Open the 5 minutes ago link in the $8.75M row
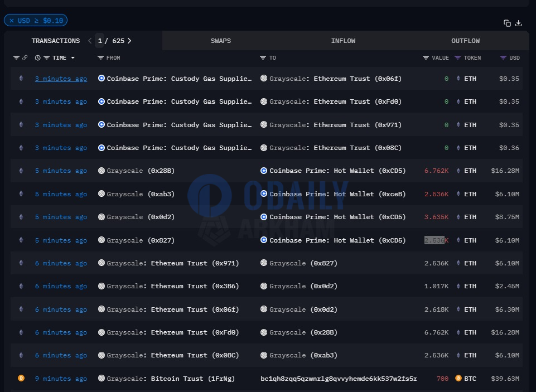 coord(61,217)
